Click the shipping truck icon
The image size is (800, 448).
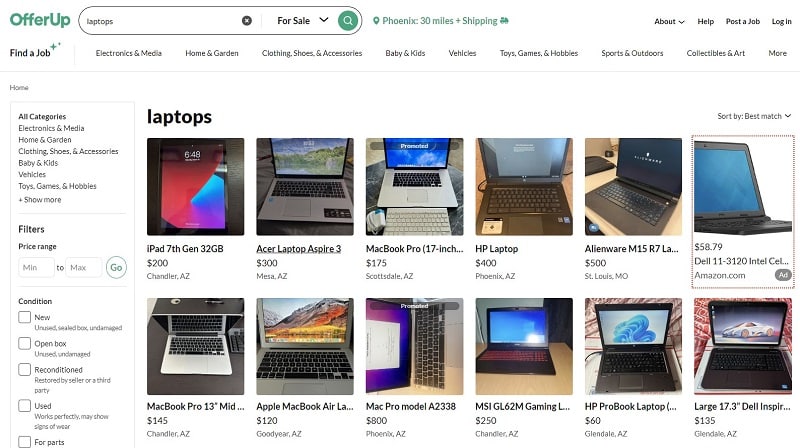505,21
